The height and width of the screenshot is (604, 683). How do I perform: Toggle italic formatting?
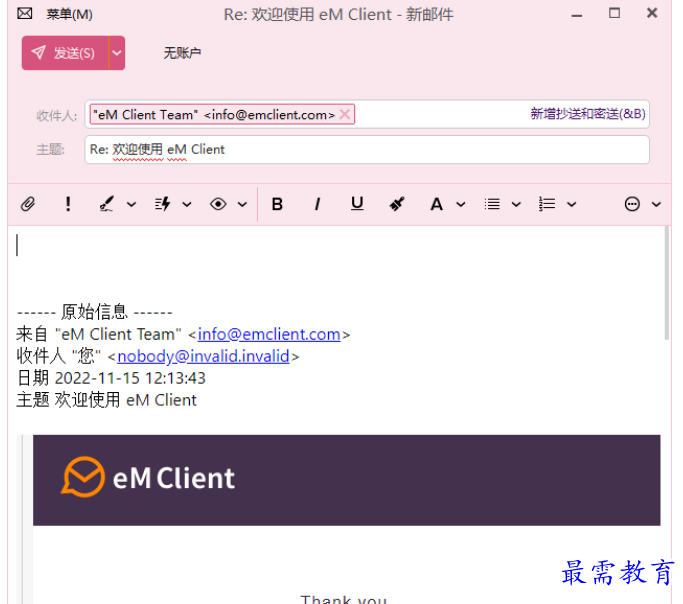coord(317,204)
